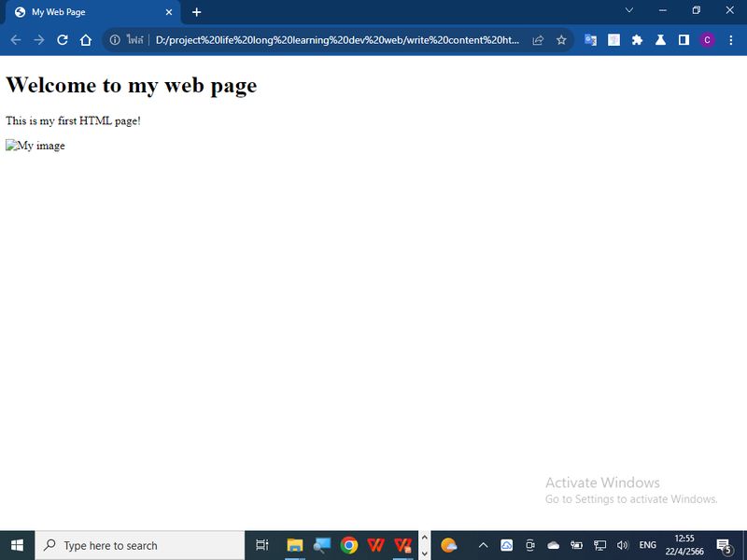Open the Google Translate extension icon

click(590, 39)
